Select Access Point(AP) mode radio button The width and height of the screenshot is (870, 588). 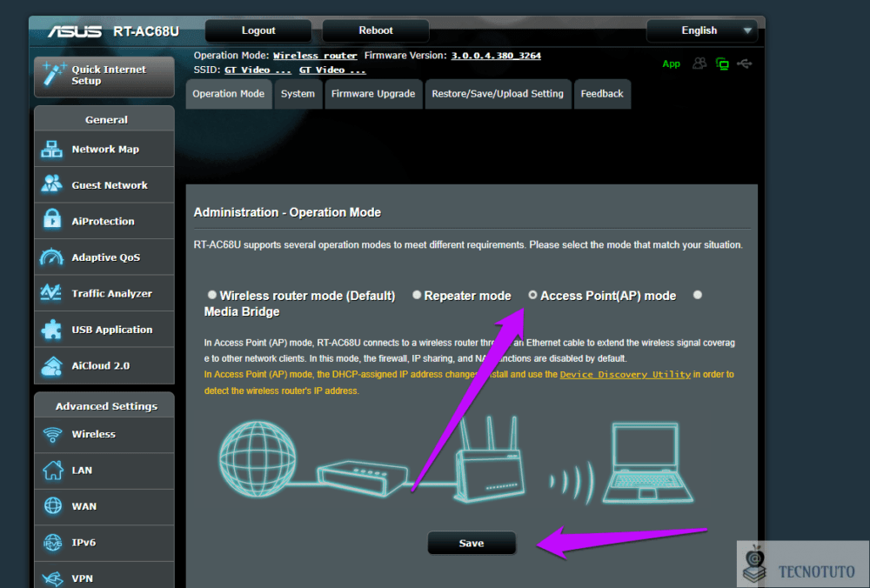[532, 295]
